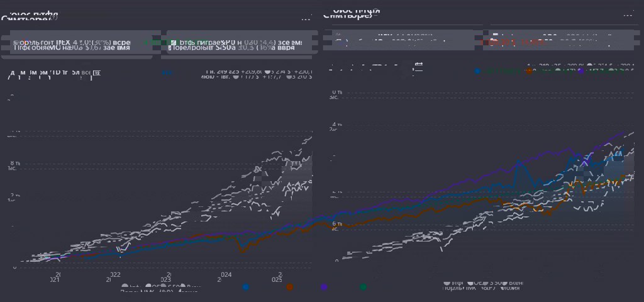Click the green series swatch in bottom legend
This screenshot has height=302, width=644.
363,287
